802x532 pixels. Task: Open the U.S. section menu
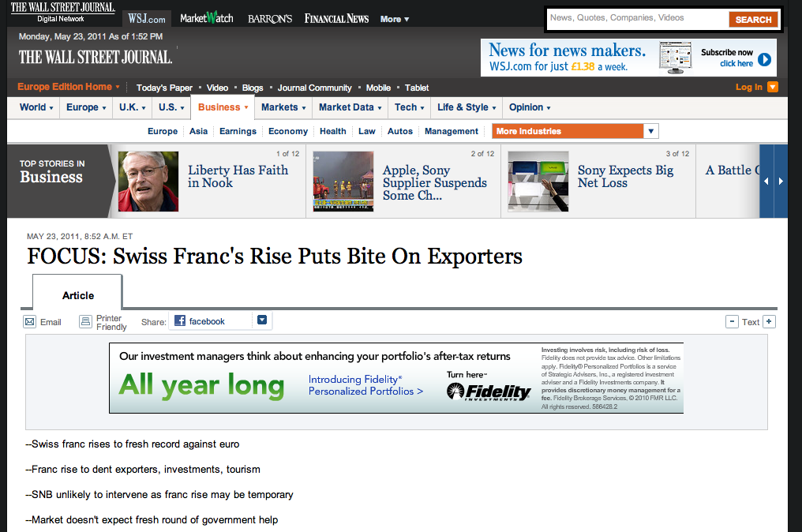pos(171,107)
